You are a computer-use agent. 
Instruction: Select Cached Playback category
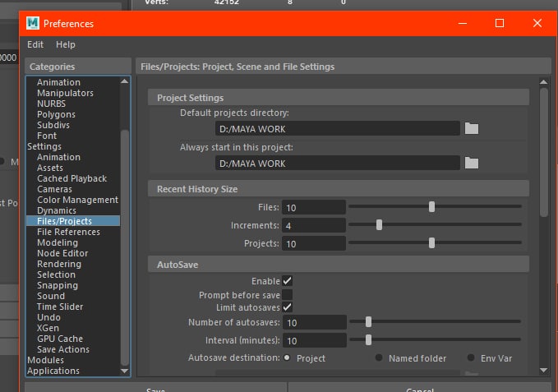tap(71, 178)
